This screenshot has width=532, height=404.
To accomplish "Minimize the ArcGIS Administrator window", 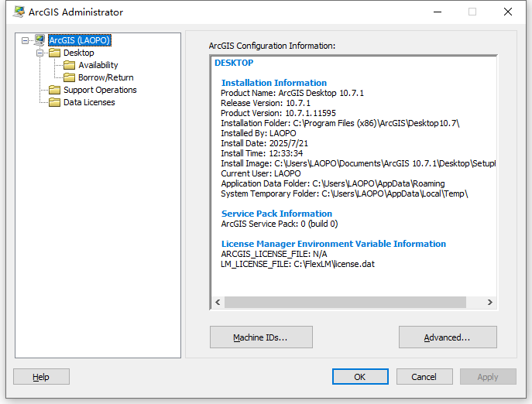I will (x=438, y=12).
